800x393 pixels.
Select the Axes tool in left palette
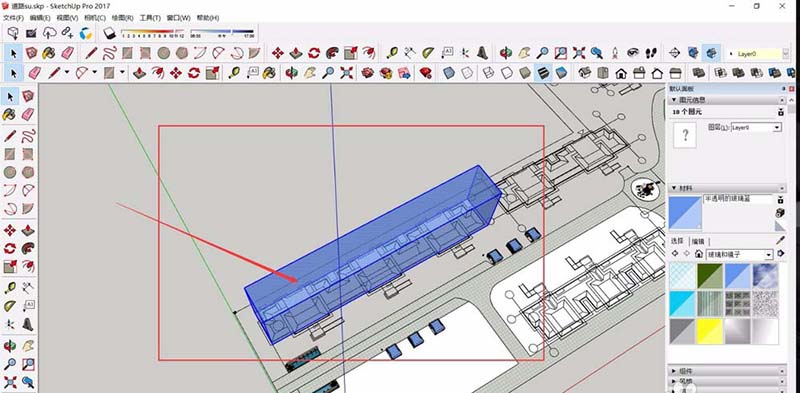click(10, 324)
